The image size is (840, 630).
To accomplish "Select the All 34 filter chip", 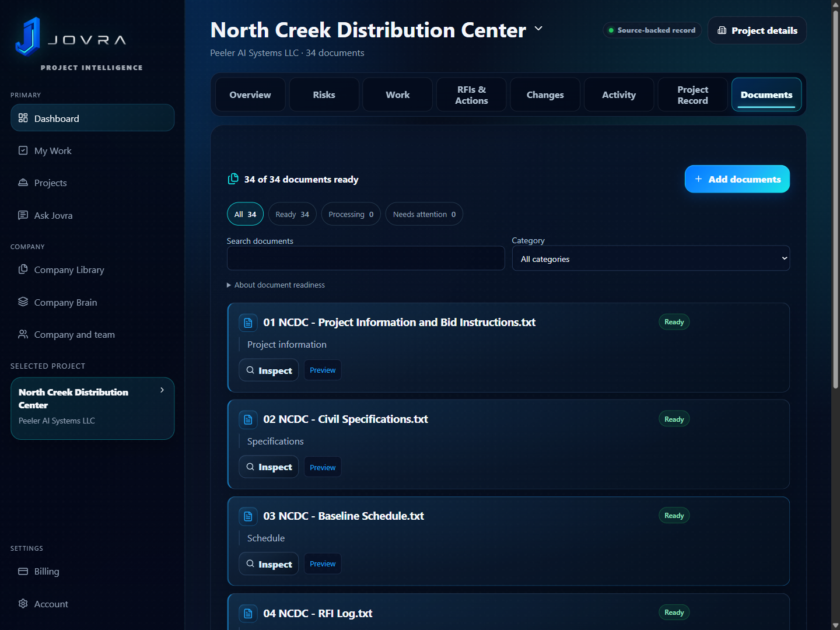I will [x=245, y=214].
